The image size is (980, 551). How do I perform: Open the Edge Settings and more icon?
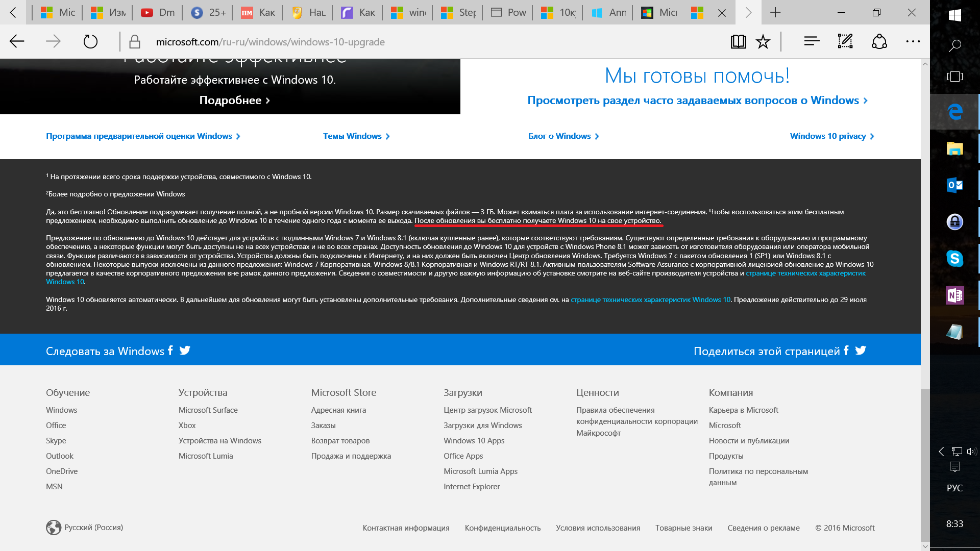click(913, 42)
